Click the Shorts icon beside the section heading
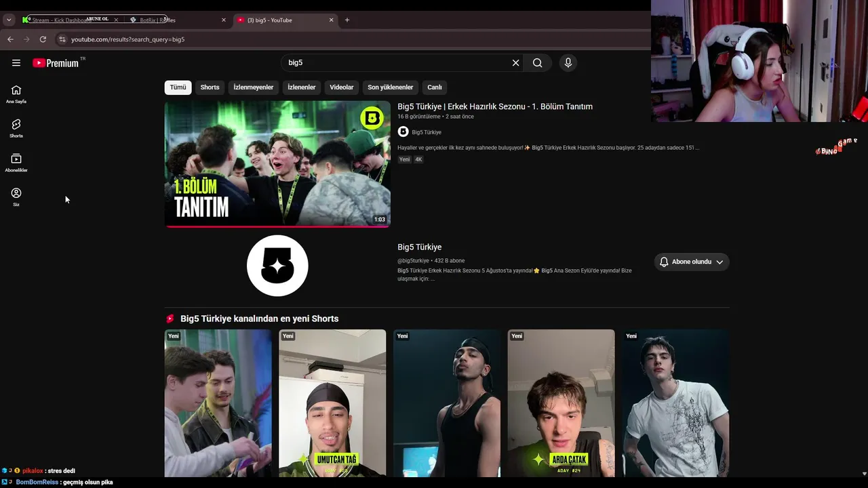 pos(170,319)
